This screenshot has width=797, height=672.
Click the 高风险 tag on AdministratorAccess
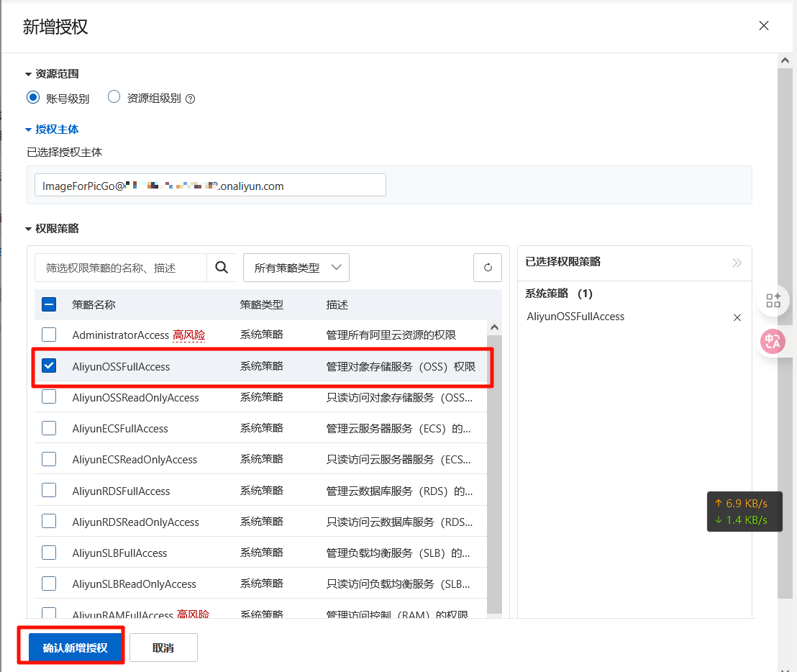click(189, 335)
